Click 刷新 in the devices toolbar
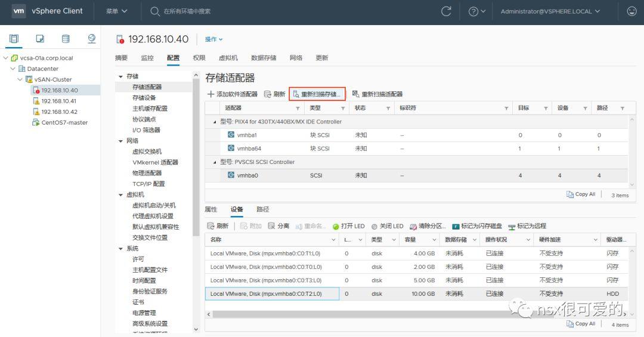This screenshot has height=337, width=644. (x=218, y=226)
